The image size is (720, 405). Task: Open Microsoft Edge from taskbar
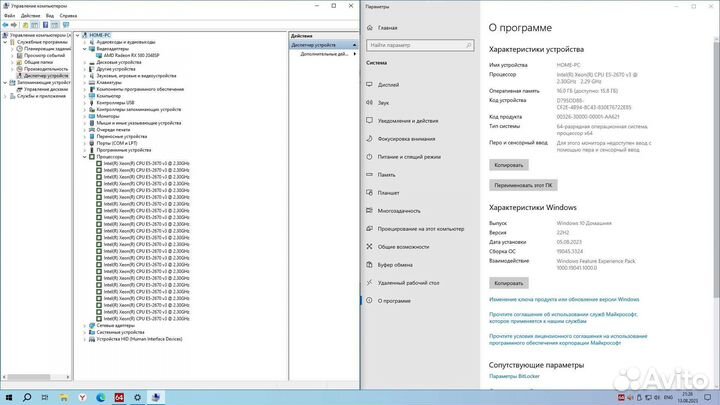[x=101, y=397]
